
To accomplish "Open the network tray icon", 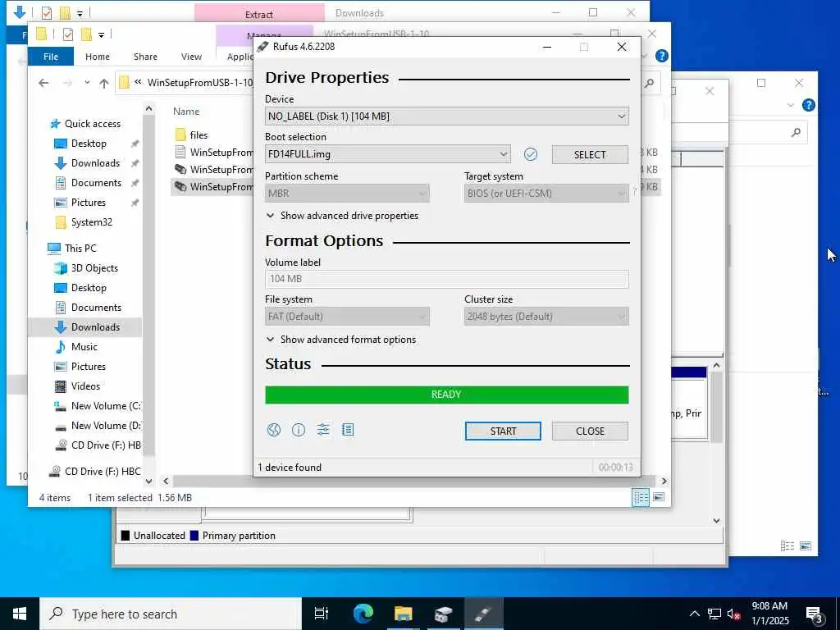I will 714,614.
